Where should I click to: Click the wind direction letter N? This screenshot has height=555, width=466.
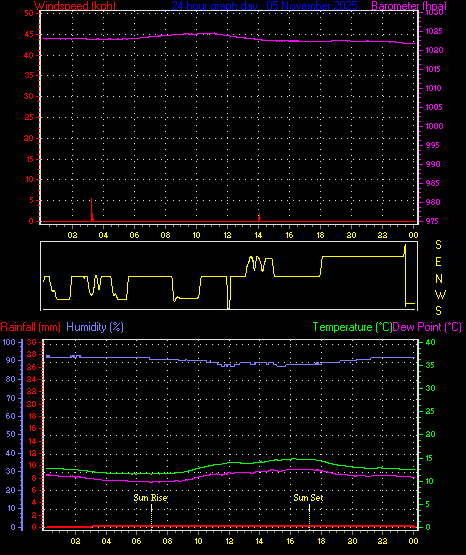439,279
